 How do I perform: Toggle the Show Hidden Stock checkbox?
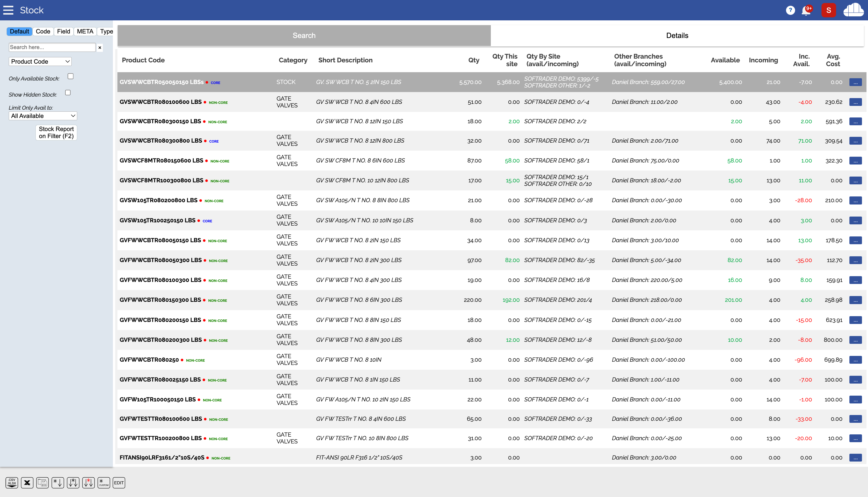(x=68, y=93)
